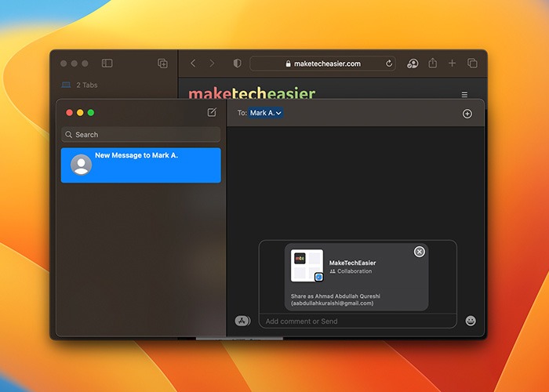
Task: Click Share as Ahmad Abdullah Qureshi text
Action: coord(336,299)
